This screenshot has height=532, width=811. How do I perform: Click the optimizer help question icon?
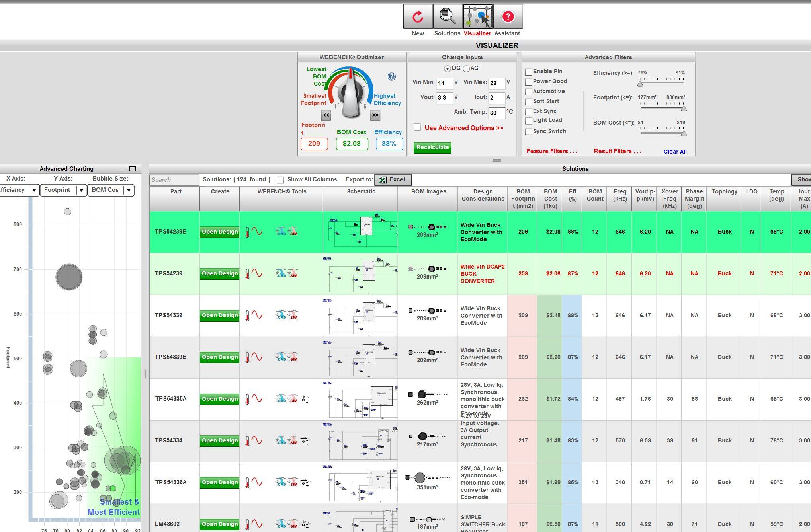click(392, 77)
